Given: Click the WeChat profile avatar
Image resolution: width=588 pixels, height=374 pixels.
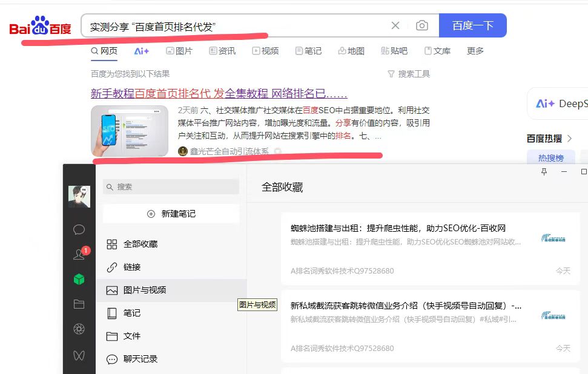Looking at the screenshot, I should 79,197.
